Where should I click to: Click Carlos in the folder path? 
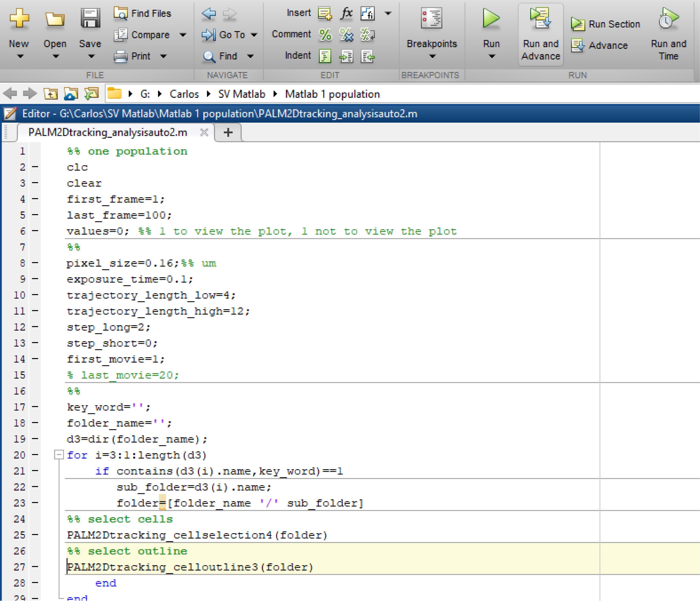tap(184, 94)
